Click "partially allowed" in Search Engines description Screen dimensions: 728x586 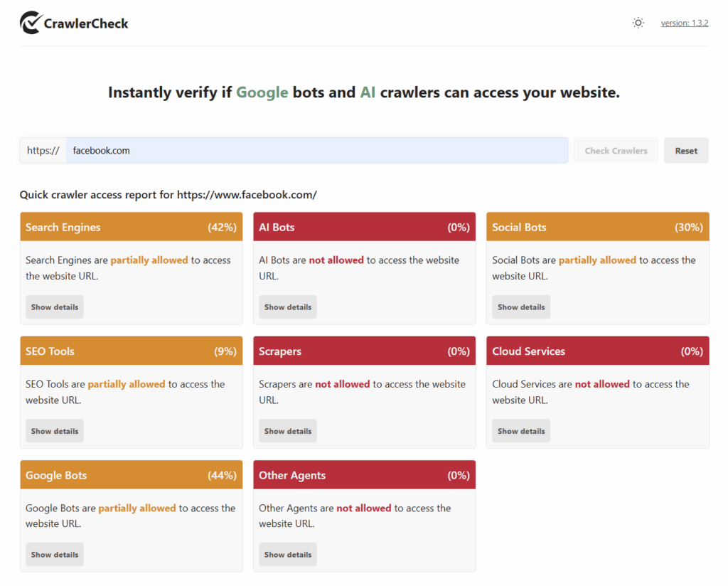click(x=149, y=260)
